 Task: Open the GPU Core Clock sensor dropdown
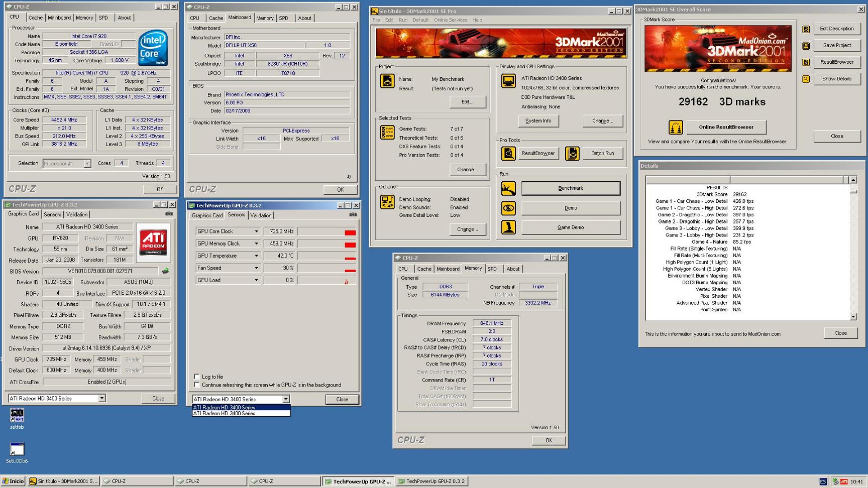pyautogui.click(x=256, y=231)
